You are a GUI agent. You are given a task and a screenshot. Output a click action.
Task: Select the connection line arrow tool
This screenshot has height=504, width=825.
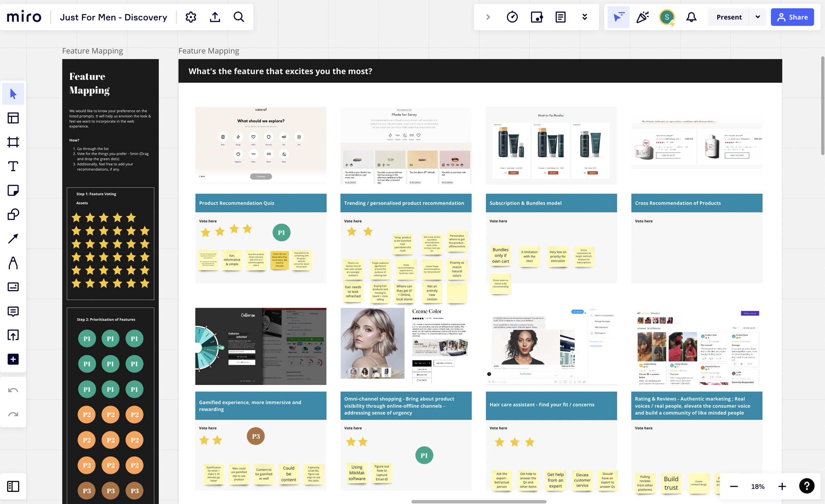coord(13,238)
